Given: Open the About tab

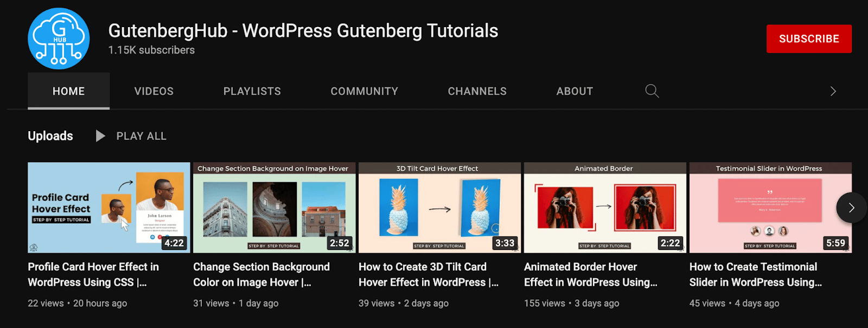Looking at the screenshot, I should click(575, 91).
